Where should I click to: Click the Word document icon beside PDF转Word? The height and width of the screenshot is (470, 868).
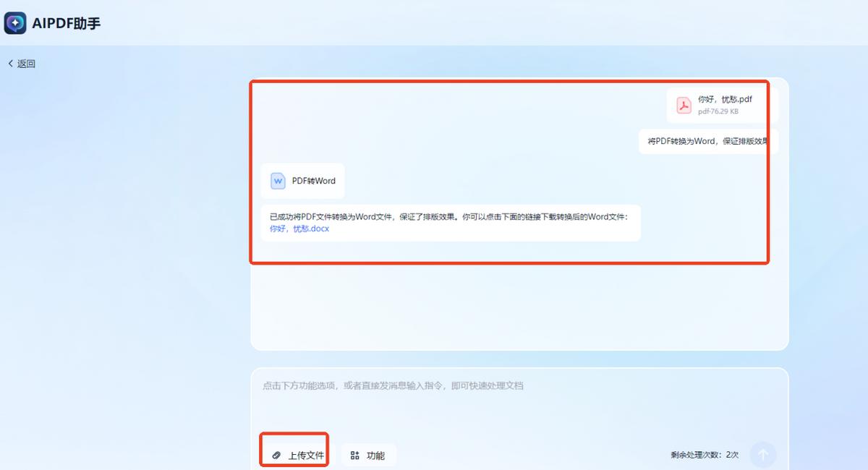point(278,181)
